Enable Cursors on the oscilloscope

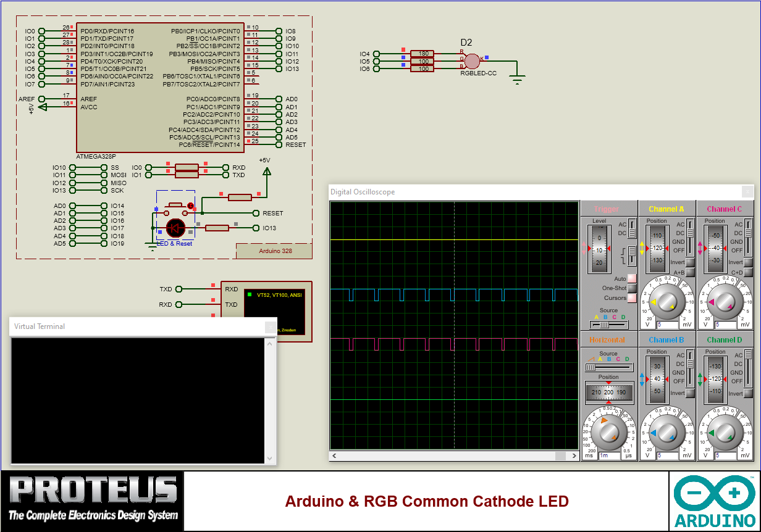pyautogui.click(x=632, y=298)
